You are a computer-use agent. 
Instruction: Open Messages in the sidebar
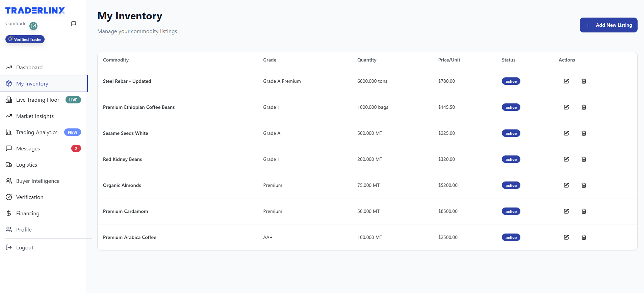click(x=28, y=149)
